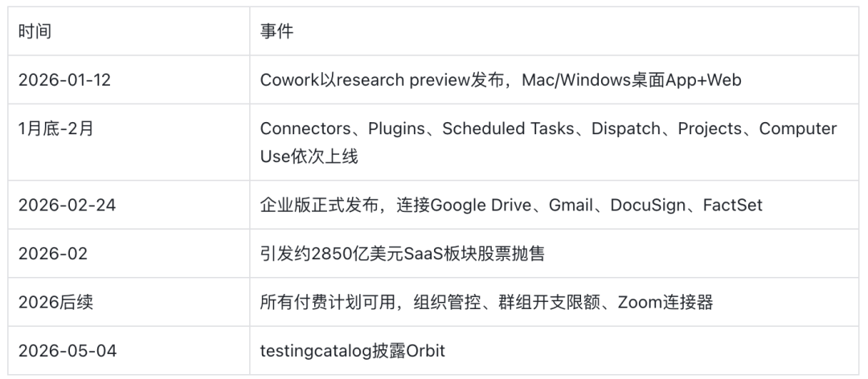Click the 企业版正式发布 event cell
Viewport: 868px width, 379px height.
554,205
